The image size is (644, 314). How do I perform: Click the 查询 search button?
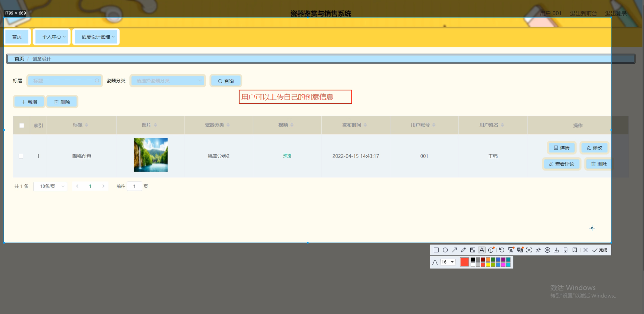226,81
